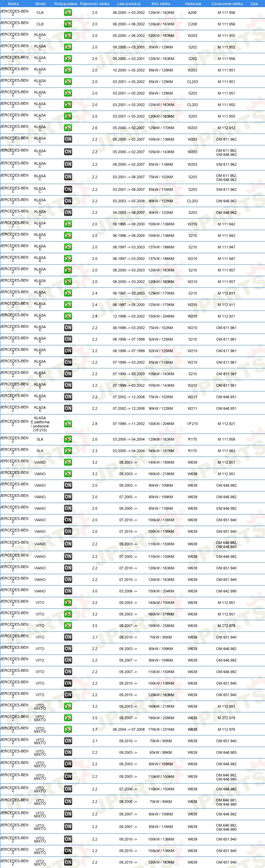The image size is (265, 868).
Task: Click diesel ON icon in the Vito 2.1 70kW row
Action: click(x=68, y=637)
